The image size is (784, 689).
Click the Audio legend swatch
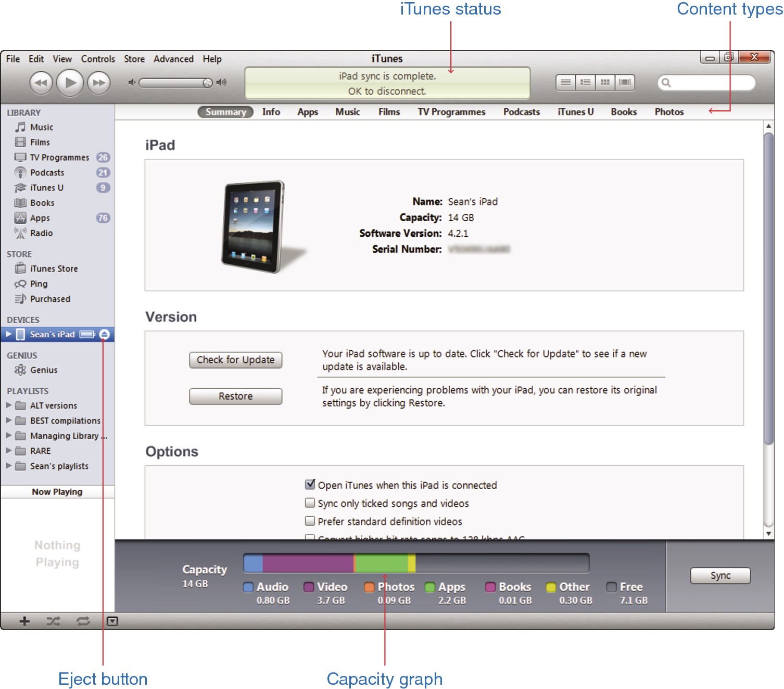click(248, 587)
